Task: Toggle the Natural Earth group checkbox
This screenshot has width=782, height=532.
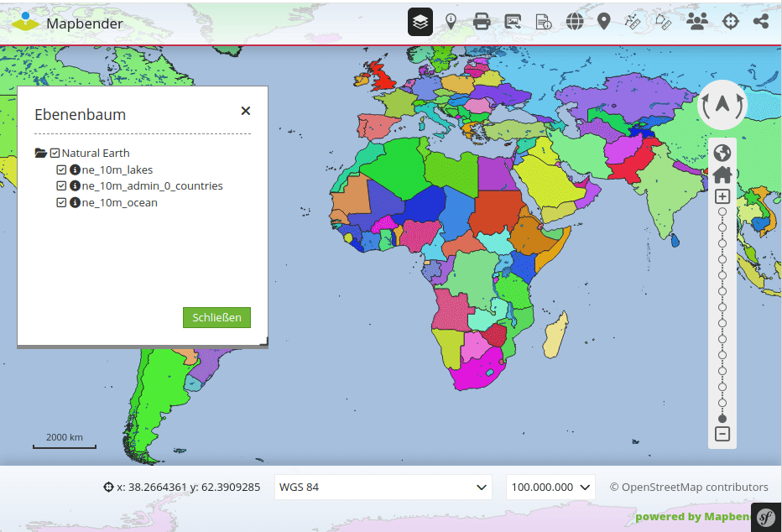Action: point(55,152)
